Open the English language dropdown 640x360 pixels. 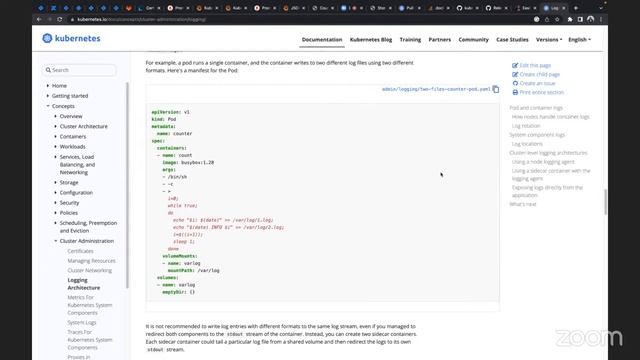coord(579,40)
